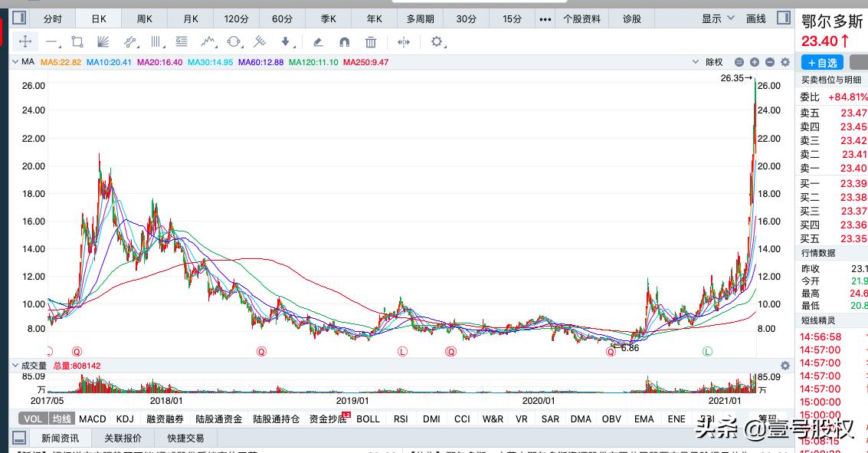Viewport: 868px width, 453px height.
Task: Open the 个股资料 stock info tab
Action: 582,18
